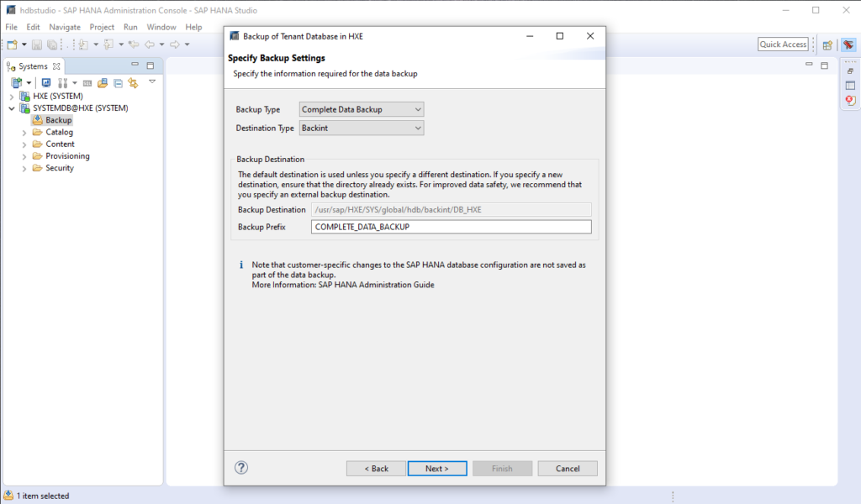
Task: Expand the Security folder
Action: point(24,169)
